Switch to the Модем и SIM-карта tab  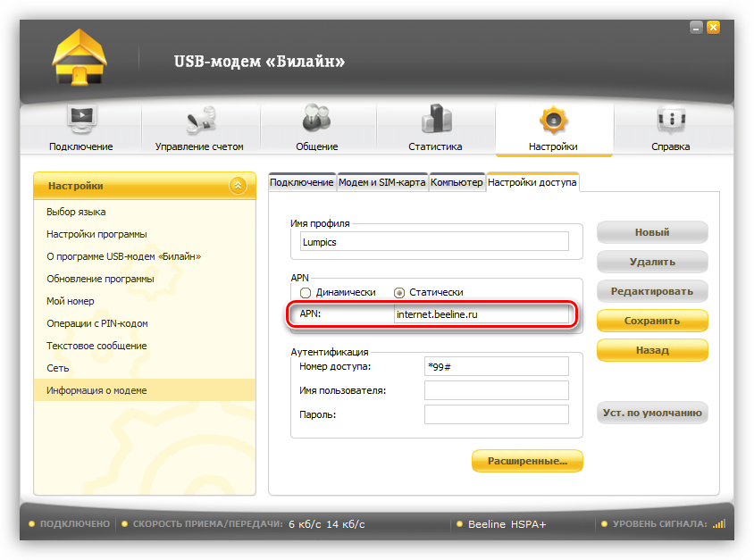coord(381,182)
